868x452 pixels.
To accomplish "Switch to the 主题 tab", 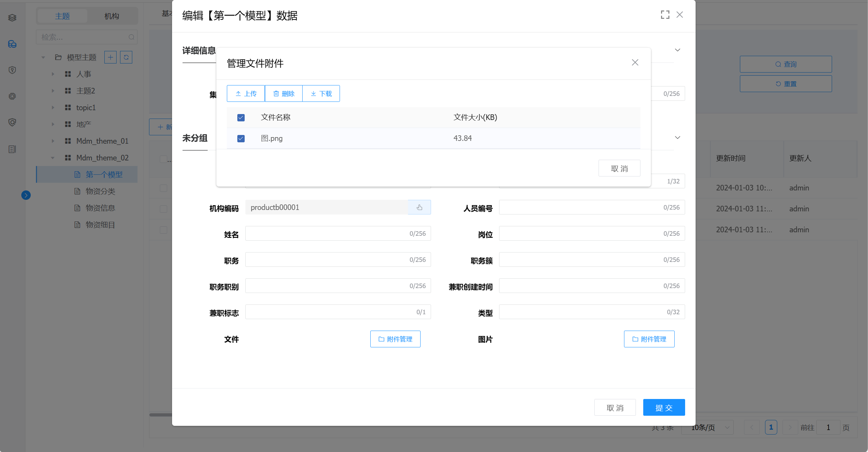I will (62, 16).
